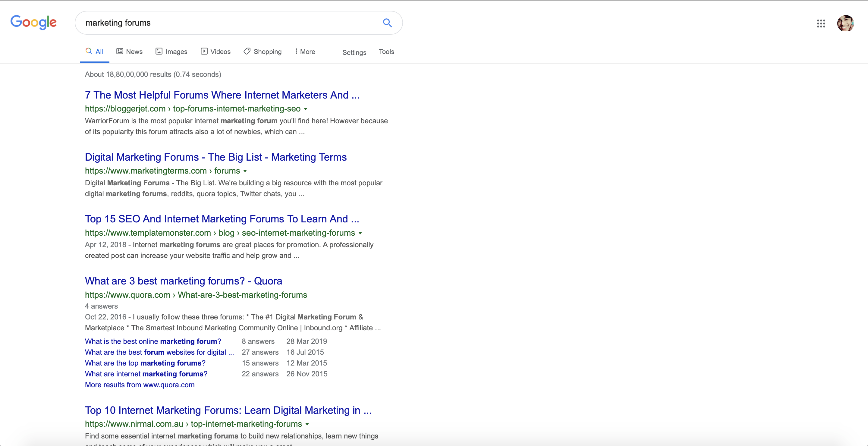This screenshot has height=446, width=868.
Task: Switch to the Images tab
Action: (x=171, y=52)
